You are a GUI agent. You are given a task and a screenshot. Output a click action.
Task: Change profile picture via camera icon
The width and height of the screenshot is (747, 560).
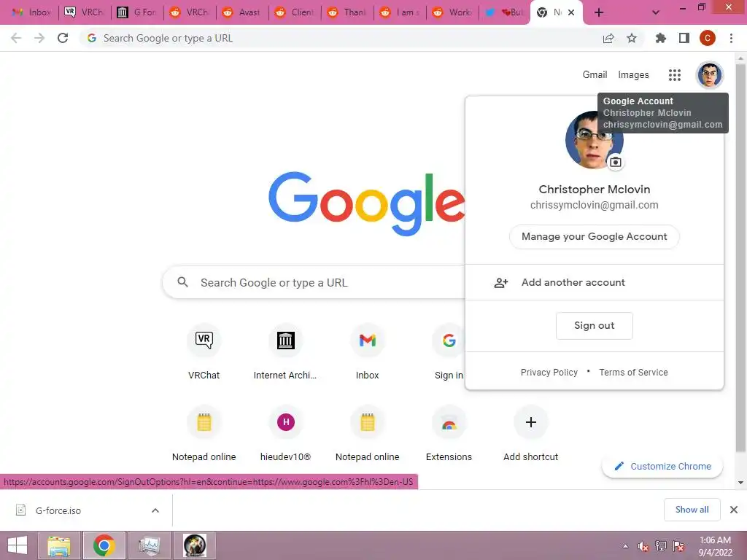click(x=616, y=162)
